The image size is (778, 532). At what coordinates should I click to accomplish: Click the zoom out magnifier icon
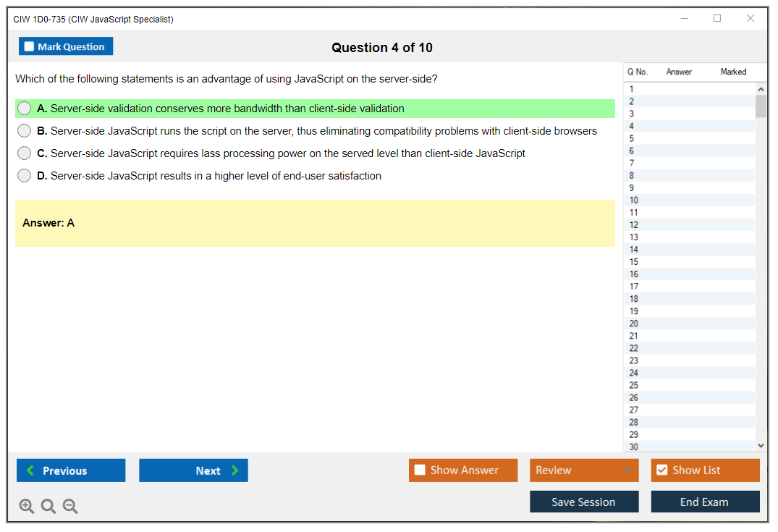(70, 507)
